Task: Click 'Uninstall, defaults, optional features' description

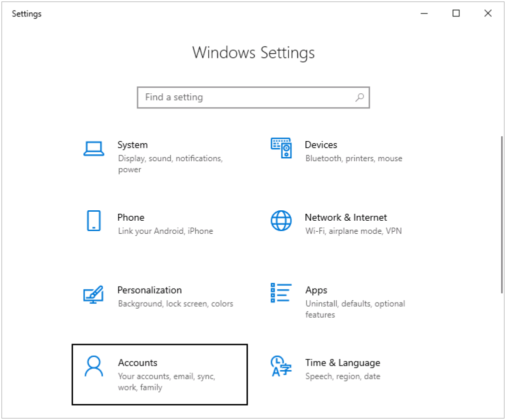Action: (355, 309)
